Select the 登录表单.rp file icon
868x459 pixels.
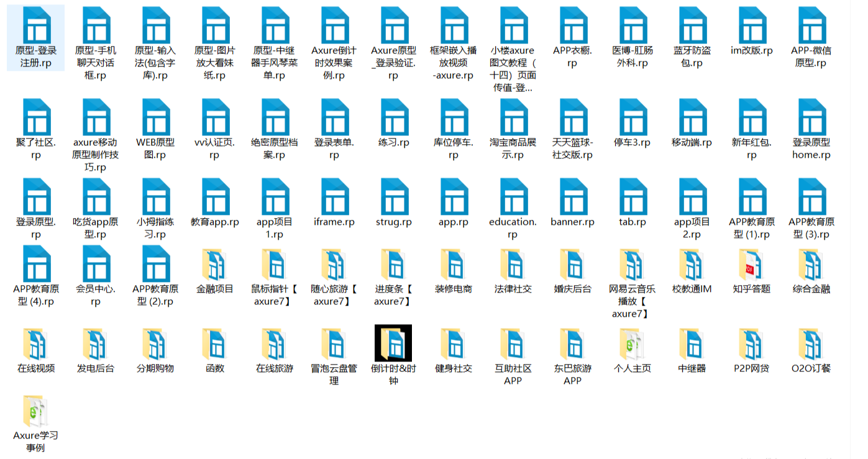[335, 117]
